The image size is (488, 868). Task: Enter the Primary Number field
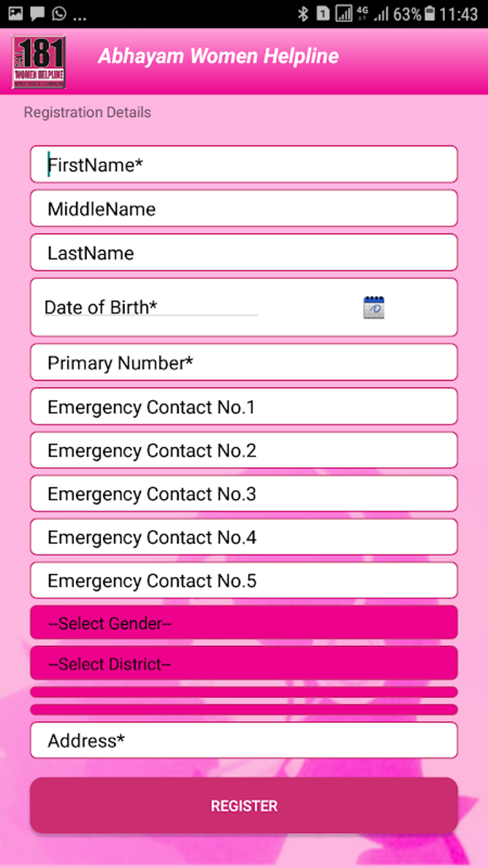(244, 362)
